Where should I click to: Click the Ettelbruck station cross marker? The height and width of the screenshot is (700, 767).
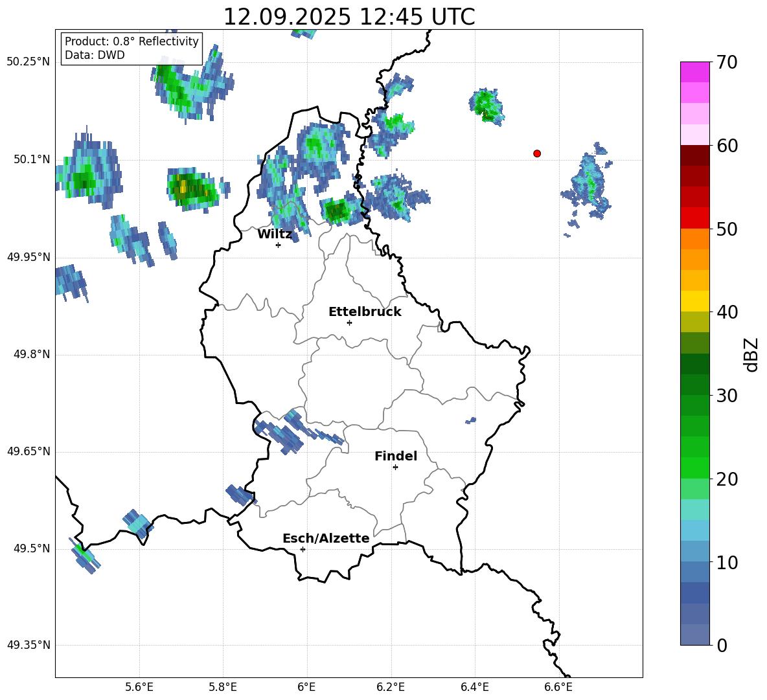pyautogui.click(x=349, y=322)
